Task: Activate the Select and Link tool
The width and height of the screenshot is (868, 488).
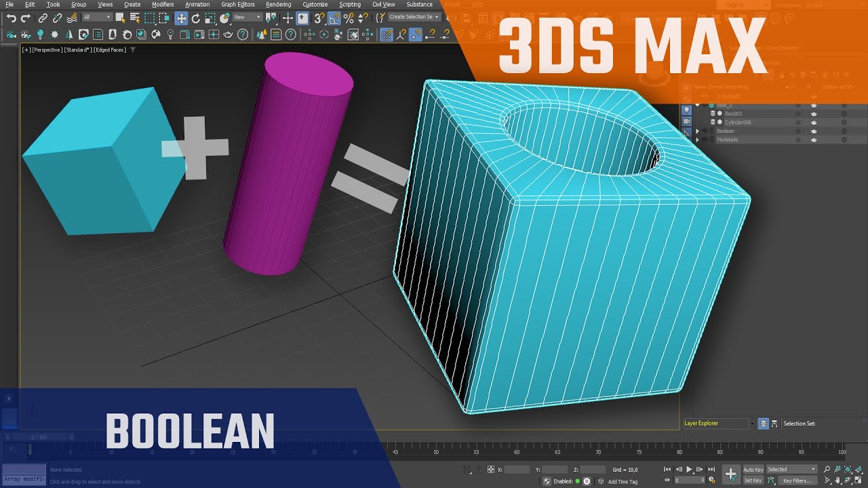Action: pos(43,18)
